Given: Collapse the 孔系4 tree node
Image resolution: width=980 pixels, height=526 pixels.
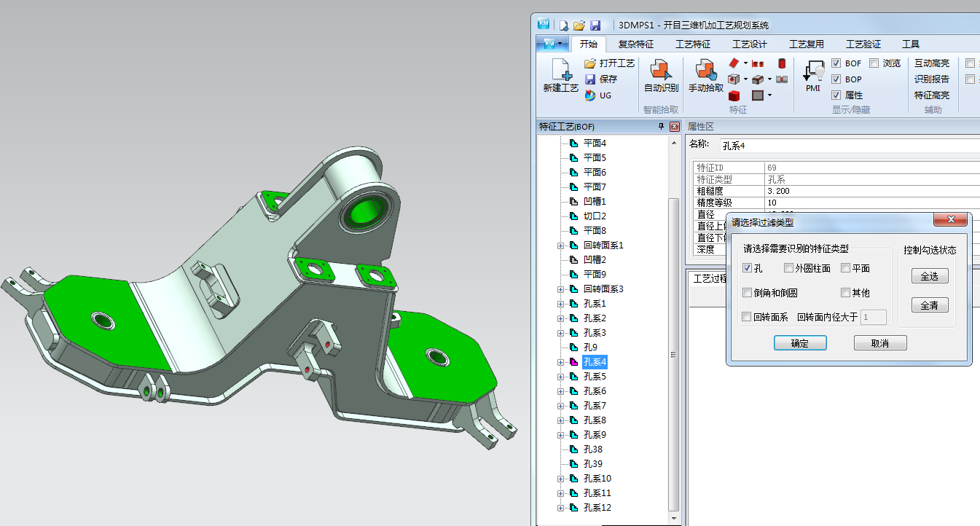Looking at the screenshot, I should pos(560,362).
